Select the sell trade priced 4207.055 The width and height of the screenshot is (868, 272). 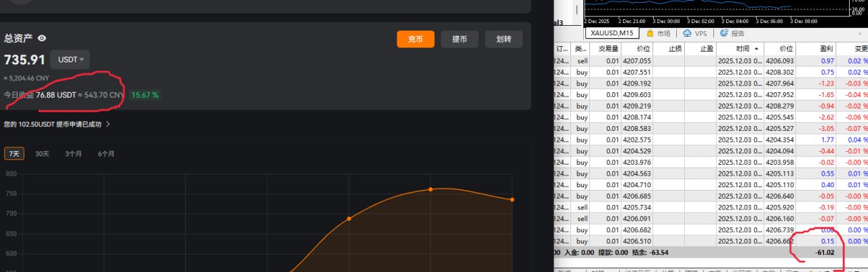coord(711,61)
